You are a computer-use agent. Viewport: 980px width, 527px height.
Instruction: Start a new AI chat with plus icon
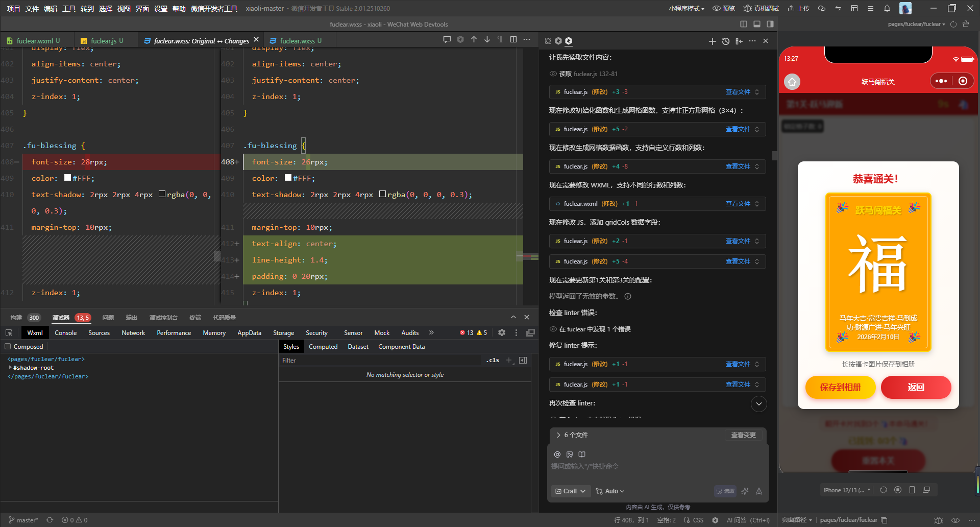[712, 41]
